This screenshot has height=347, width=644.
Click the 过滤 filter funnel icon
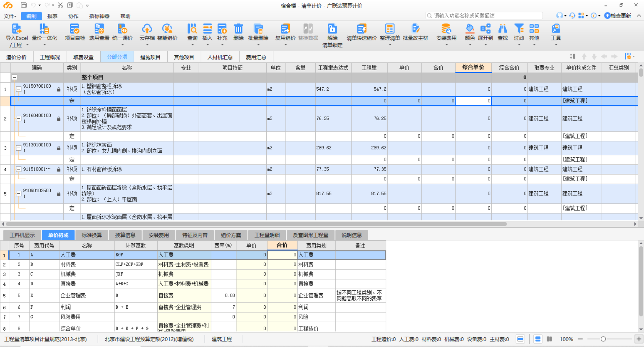[519, 29]
